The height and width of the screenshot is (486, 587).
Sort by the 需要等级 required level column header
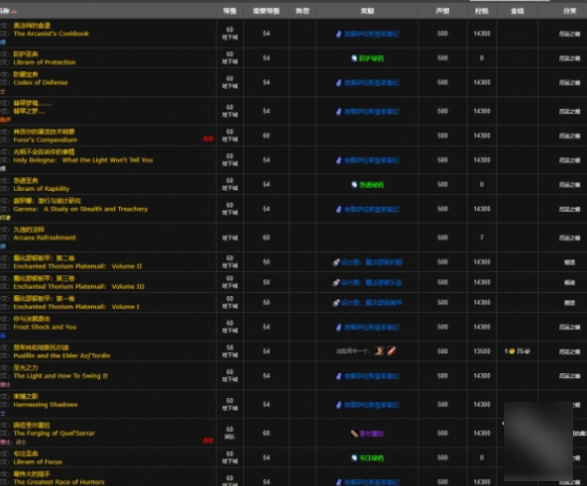(x=266, y=11)
